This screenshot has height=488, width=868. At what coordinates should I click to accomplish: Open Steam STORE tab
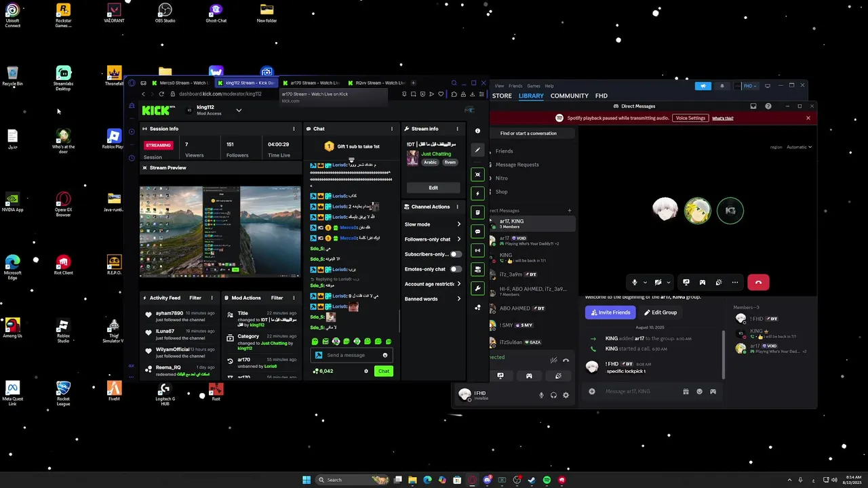tap(502, 96)
